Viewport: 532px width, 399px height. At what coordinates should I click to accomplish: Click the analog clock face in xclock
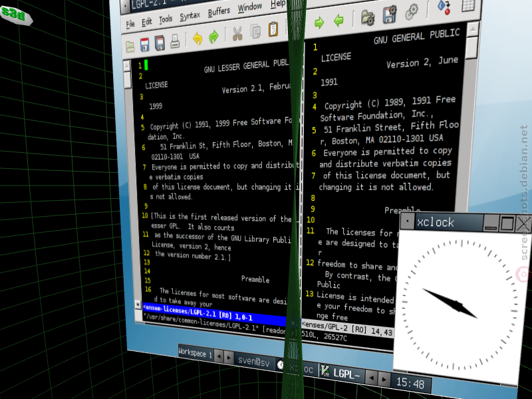coord(460,305)
